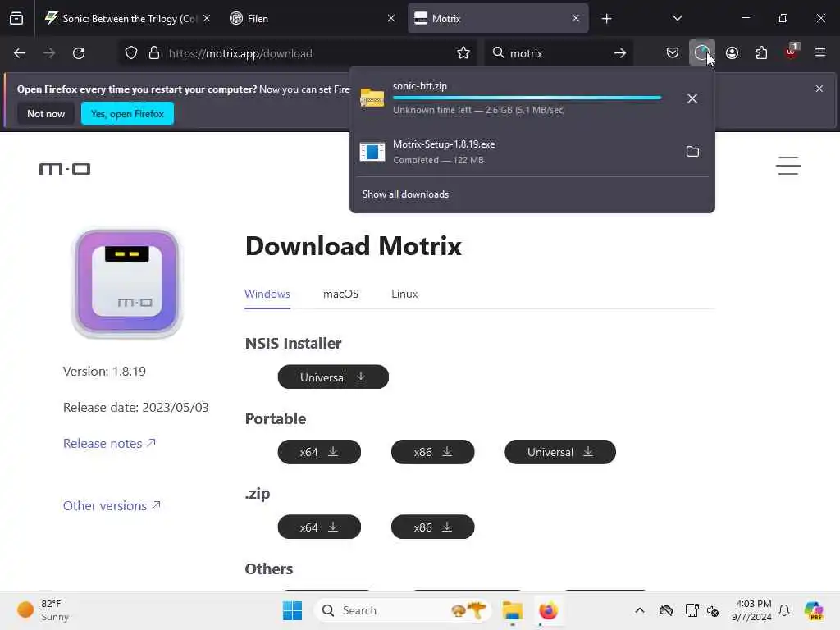The image size is (840, 630).
Task: Download the Portable x86 build
Action: point(433,452)
